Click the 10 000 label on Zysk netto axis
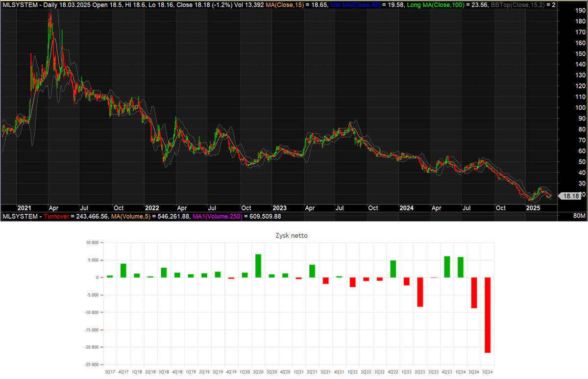Viewport: 588px width, 379px height. (x=91, y=243)
